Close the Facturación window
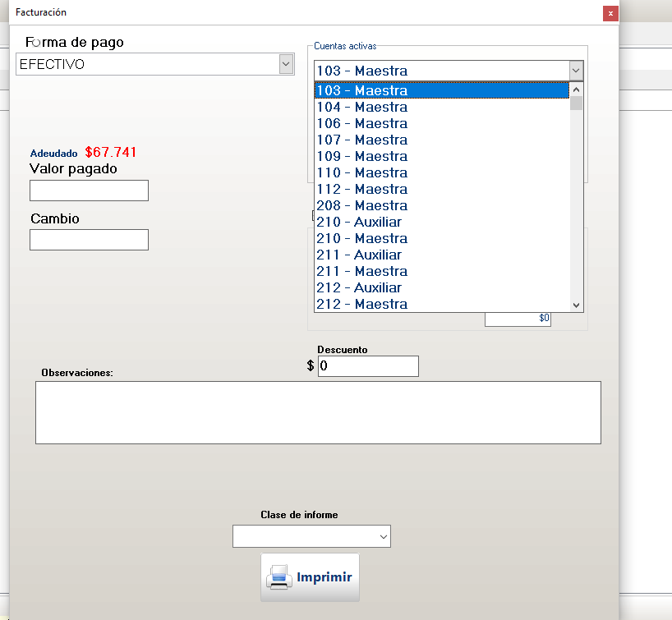The image size is (672, 620). point(610,13)
